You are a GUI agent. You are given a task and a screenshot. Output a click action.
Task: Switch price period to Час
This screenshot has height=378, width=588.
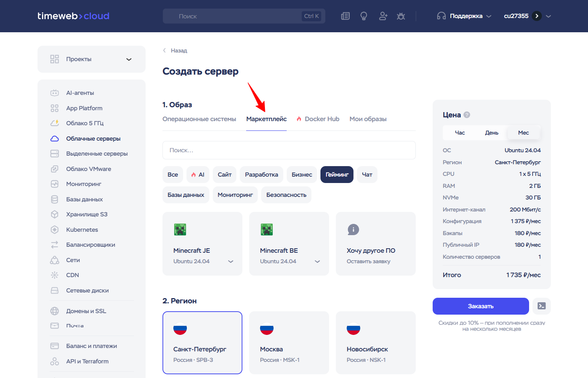coord(460,133)
